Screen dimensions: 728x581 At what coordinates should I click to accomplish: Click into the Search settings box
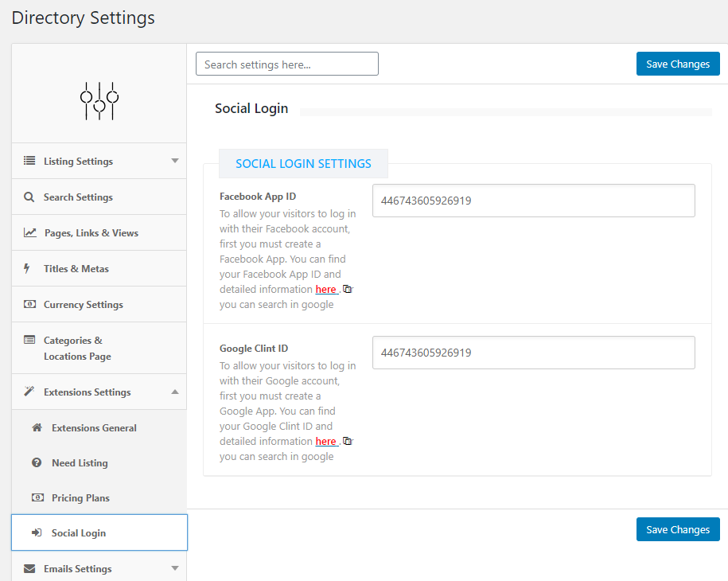(286, 64)
